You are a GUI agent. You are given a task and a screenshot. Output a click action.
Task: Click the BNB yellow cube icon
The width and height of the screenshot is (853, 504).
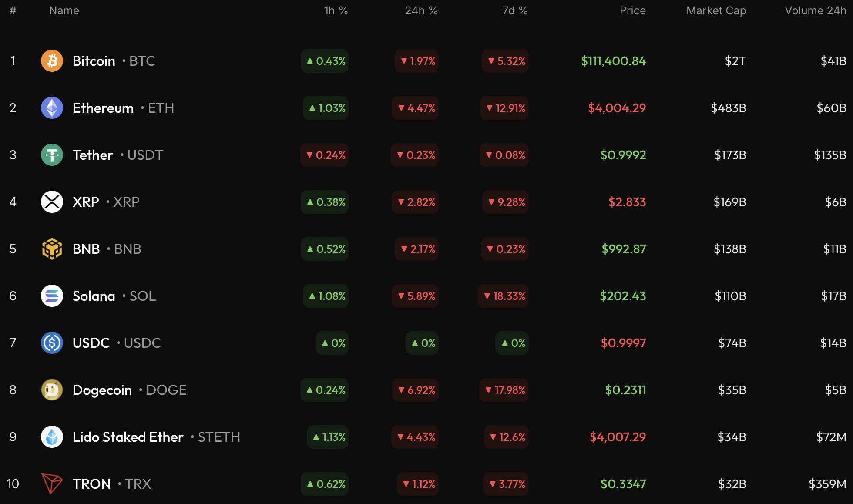click(x=52, y=249)
